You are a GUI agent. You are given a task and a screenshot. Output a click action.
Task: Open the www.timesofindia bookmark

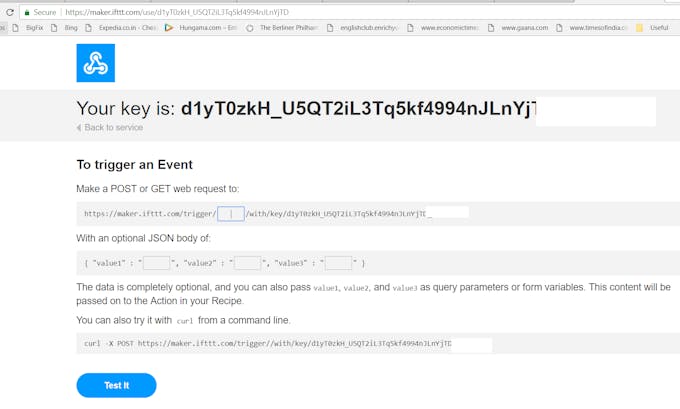598,28
